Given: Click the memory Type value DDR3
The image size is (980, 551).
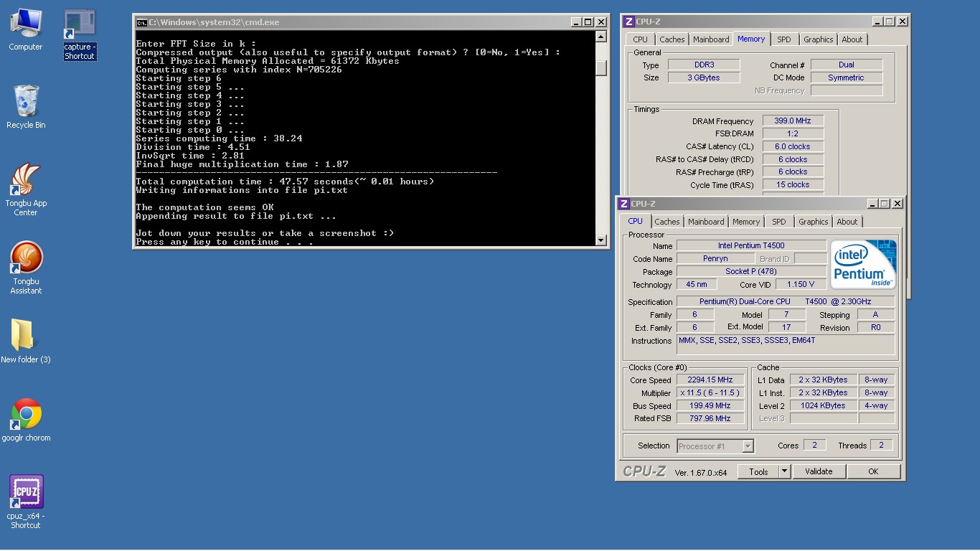Looking at the screenshot, I should pyautogui.click(x=704, y=65).
